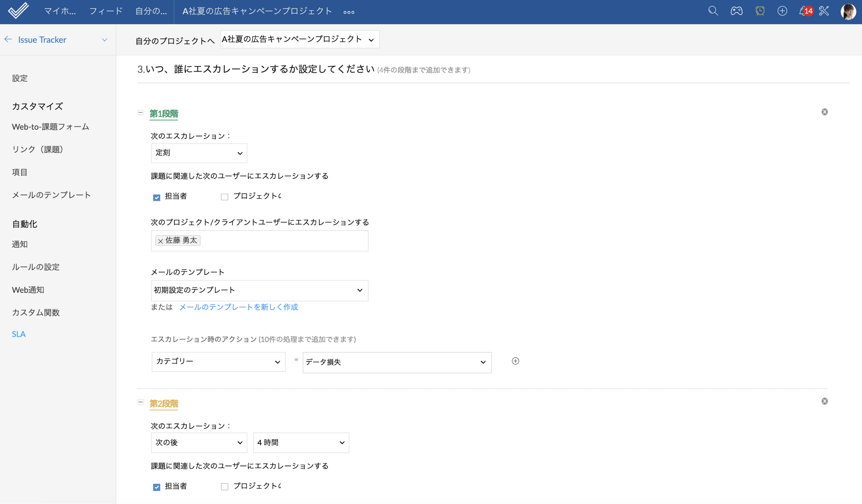Viewport: 862px width, 504px height.
Task: Open the 自分の... tab in the top bar
Action: (x=151, y=11)
